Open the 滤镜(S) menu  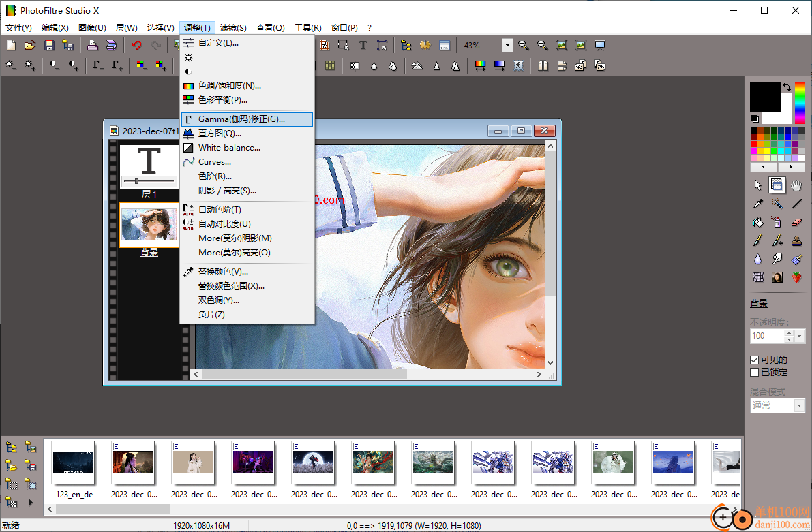233,27
